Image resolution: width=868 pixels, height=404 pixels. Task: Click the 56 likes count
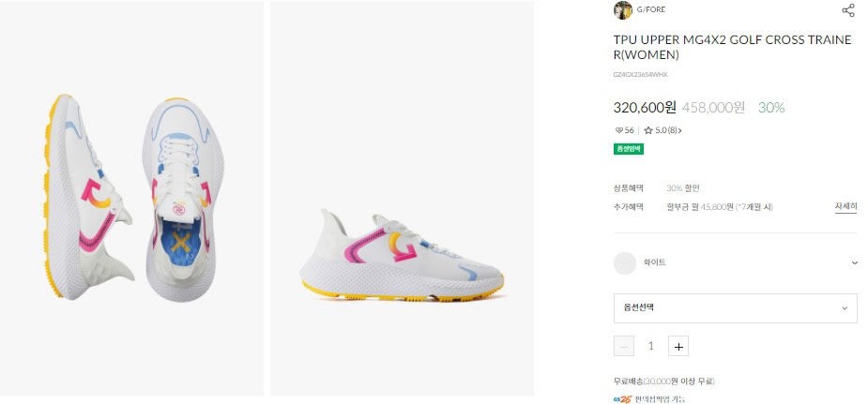[629, 130]
